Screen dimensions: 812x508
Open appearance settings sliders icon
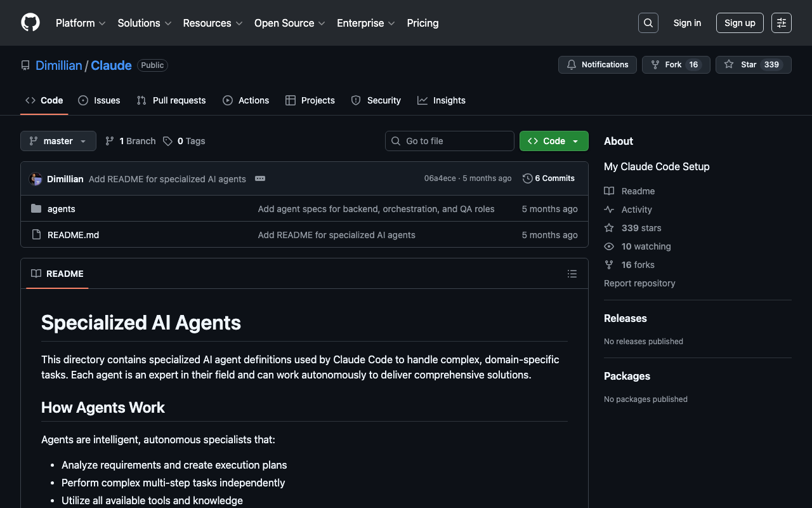781,23
